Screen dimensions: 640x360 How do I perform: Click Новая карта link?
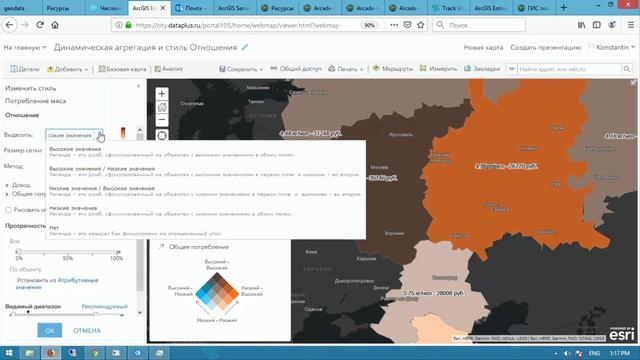tap(483, 47)
